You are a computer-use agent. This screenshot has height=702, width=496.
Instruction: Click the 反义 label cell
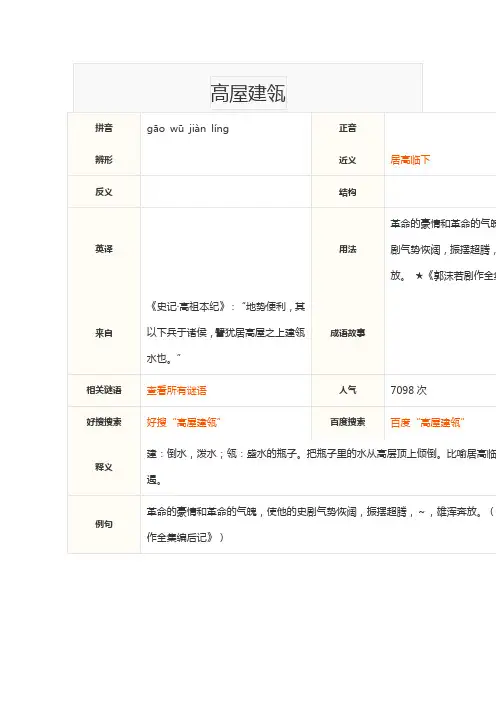pyautogui.click(x=104, y=192)
